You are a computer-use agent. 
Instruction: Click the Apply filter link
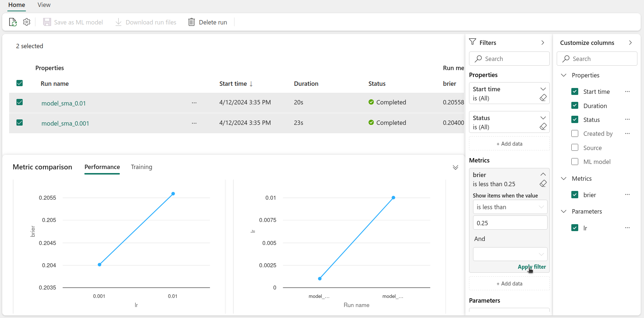pyautogui.click(x=531, y=267)
